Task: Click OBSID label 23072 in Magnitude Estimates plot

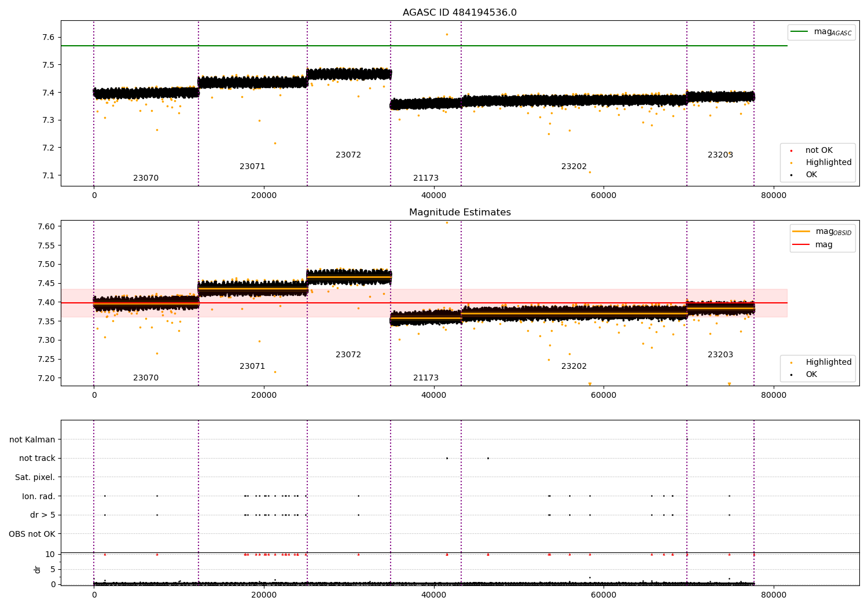Action: click(x=348, y=355)
